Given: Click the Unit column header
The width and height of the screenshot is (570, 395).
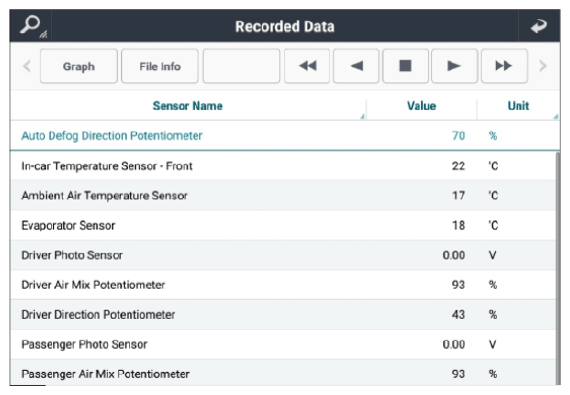Looking at the screenshot, I should click(x=518, y=106).
